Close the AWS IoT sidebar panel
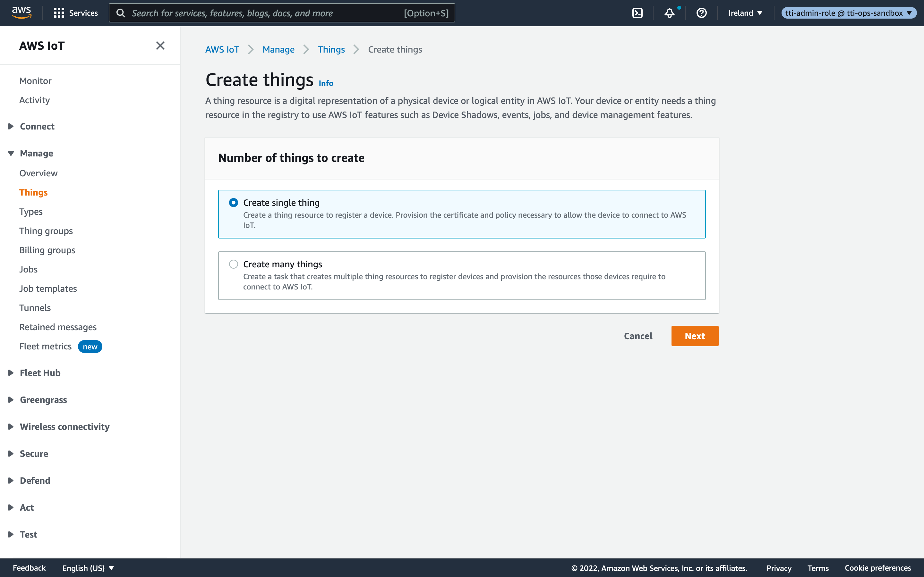The height and width of the screenshot is (577, 924). click(160, 46)
